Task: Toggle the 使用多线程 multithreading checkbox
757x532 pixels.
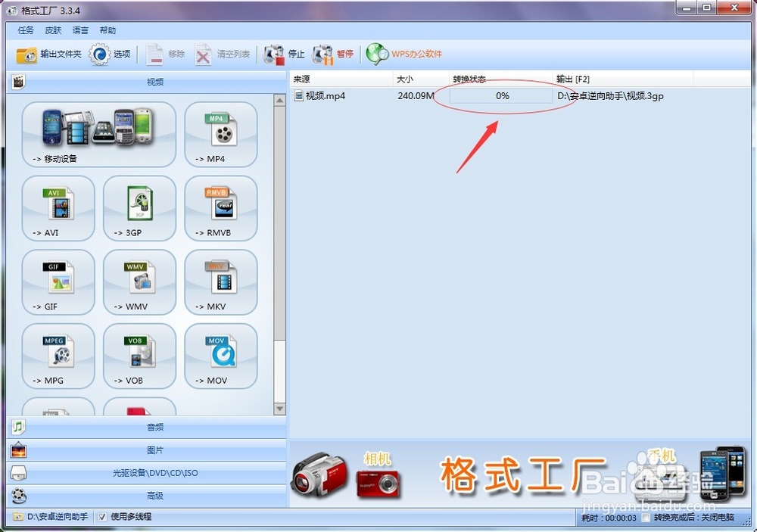Action: 102,517
